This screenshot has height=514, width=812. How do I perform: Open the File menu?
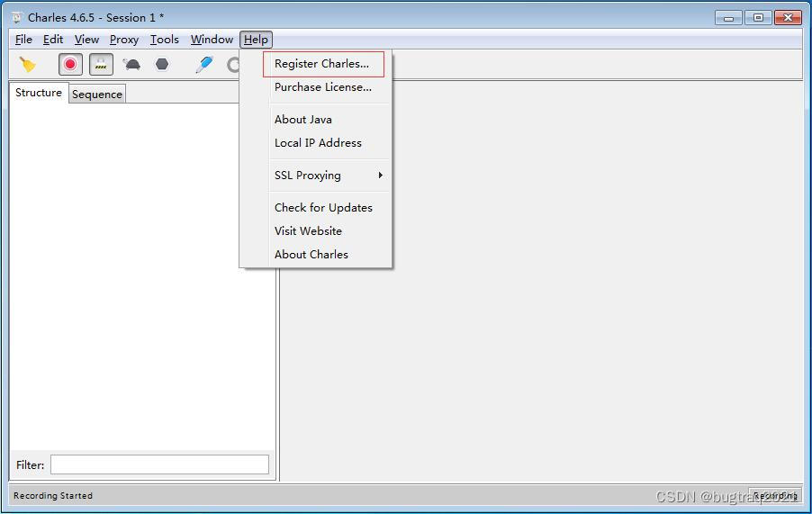point(23,40)
